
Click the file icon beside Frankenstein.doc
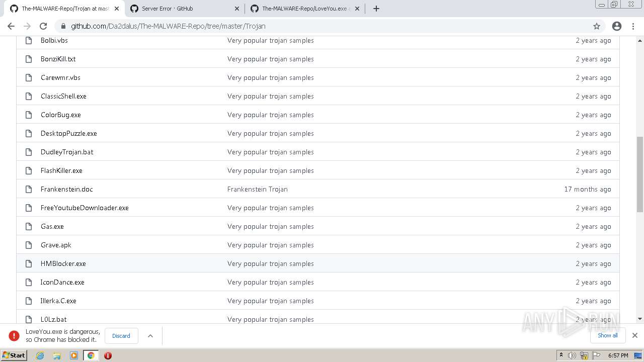29,189
